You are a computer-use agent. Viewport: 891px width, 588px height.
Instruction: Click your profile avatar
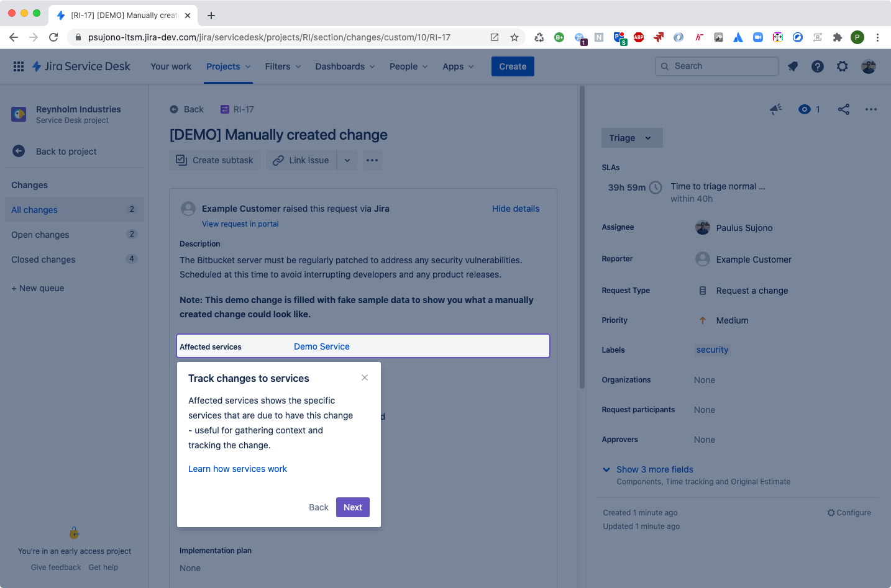click(x=868, y=66)
